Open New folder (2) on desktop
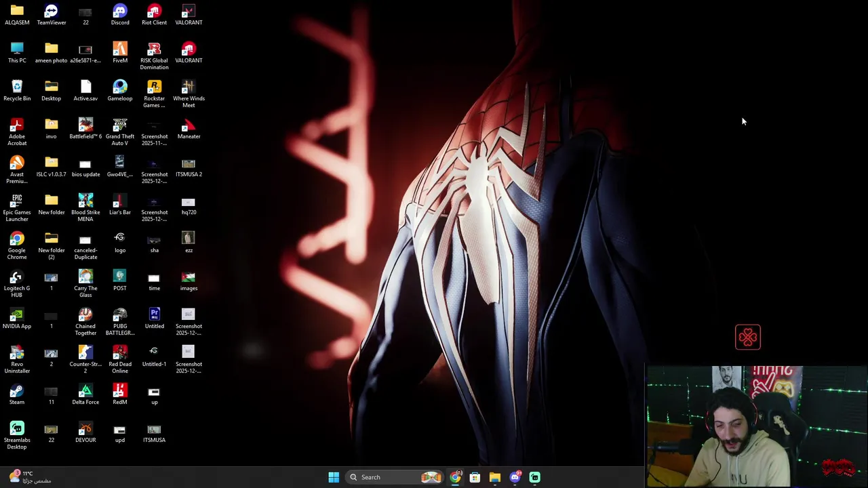This screenshot has height=488, width=868. coord(52,246)
